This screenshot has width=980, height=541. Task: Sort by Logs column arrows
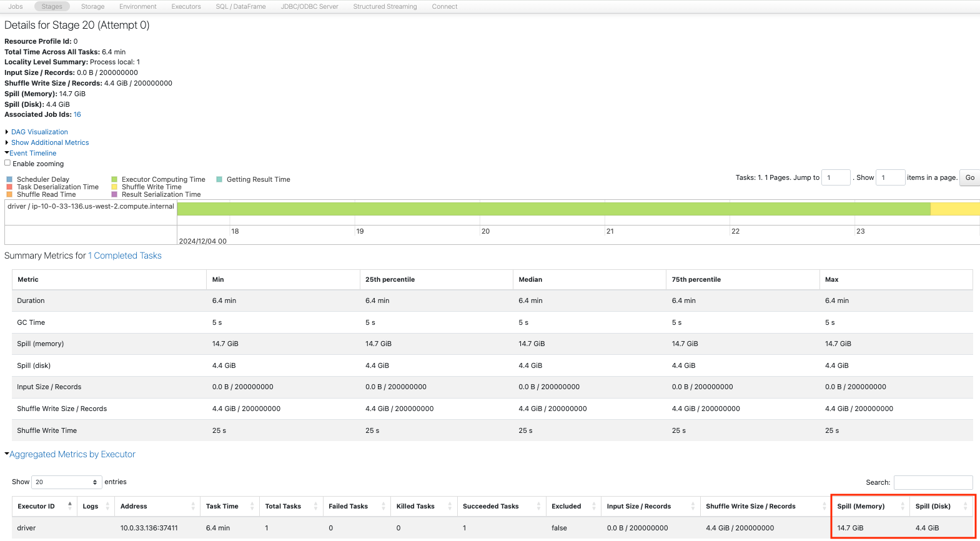[x=107, y=506]
